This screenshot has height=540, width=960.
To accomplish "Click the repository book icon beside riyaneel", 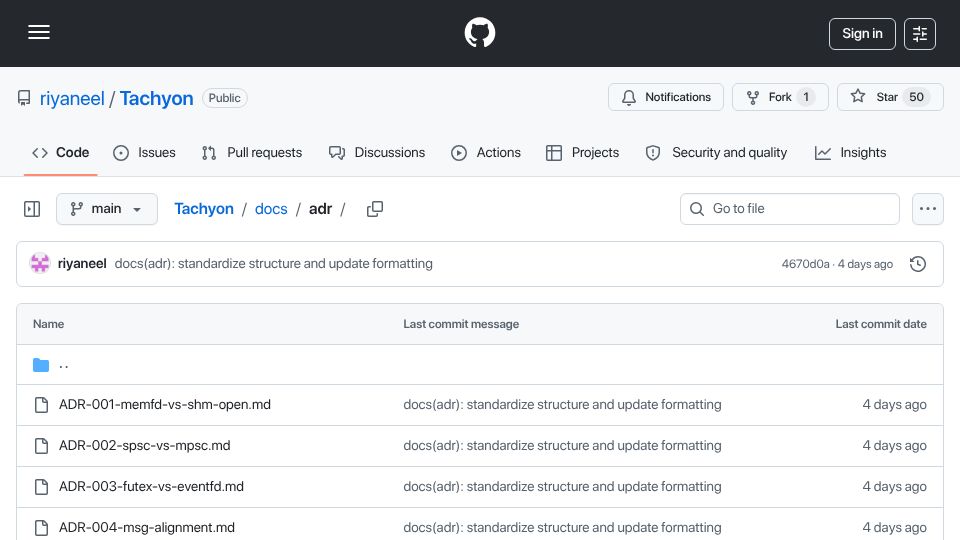I will pos(24,98).
